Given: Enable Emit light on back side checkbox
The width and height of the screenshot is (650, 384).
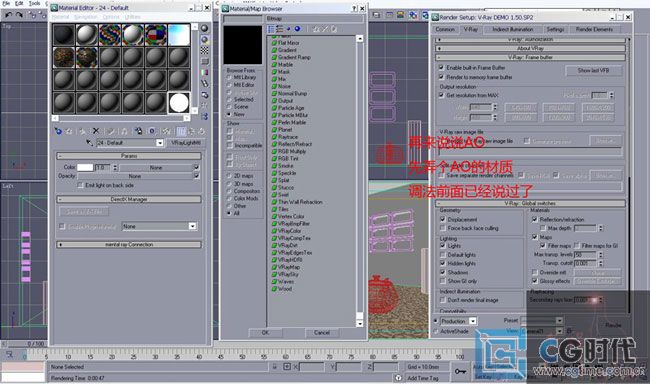Looking at the screenshot, I should [80, 185].
